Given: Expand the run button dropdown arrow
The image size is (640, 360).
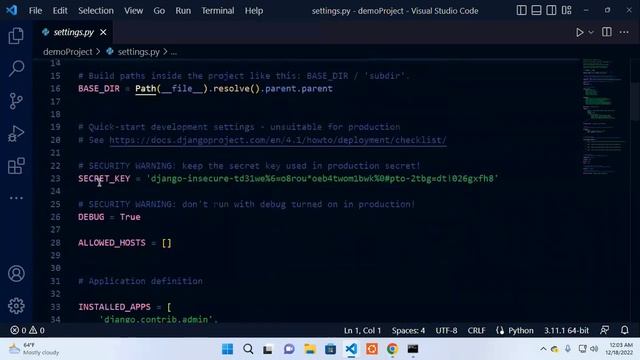Looking at the screenshot, I should coord(591,32).
